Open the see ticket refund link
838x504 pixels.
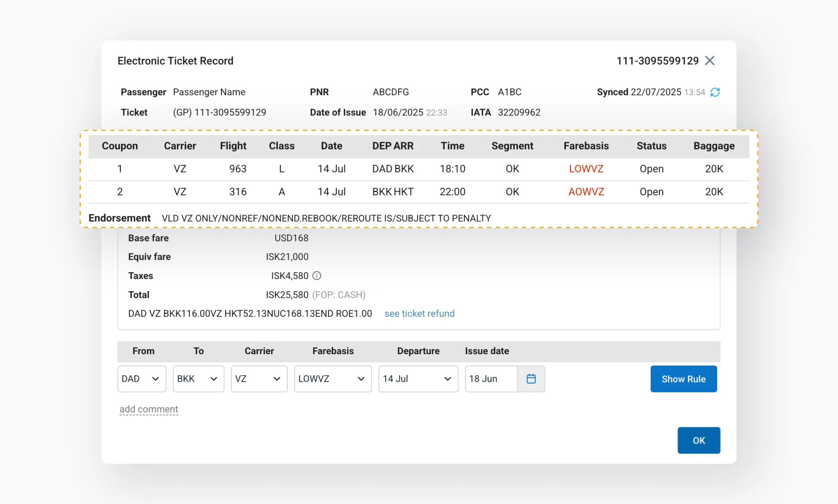[x=419, y=313]
